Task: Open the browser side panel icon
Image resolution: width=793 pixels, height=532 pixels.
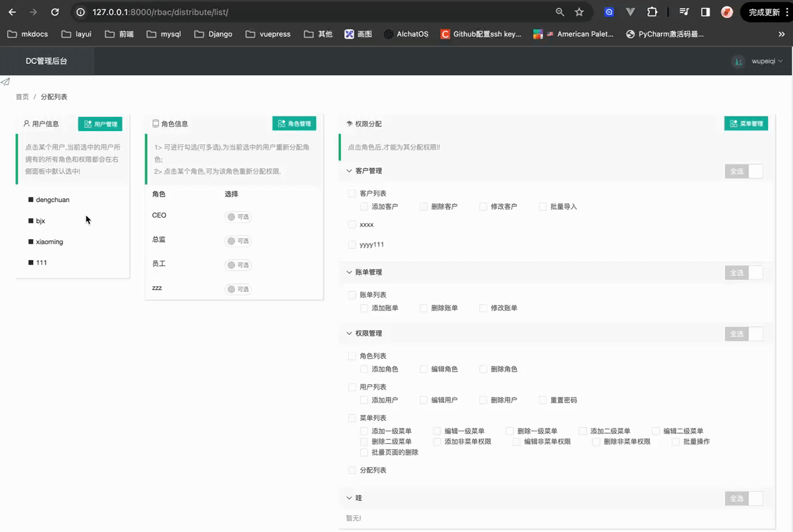Action: click(x=705, y=12)
